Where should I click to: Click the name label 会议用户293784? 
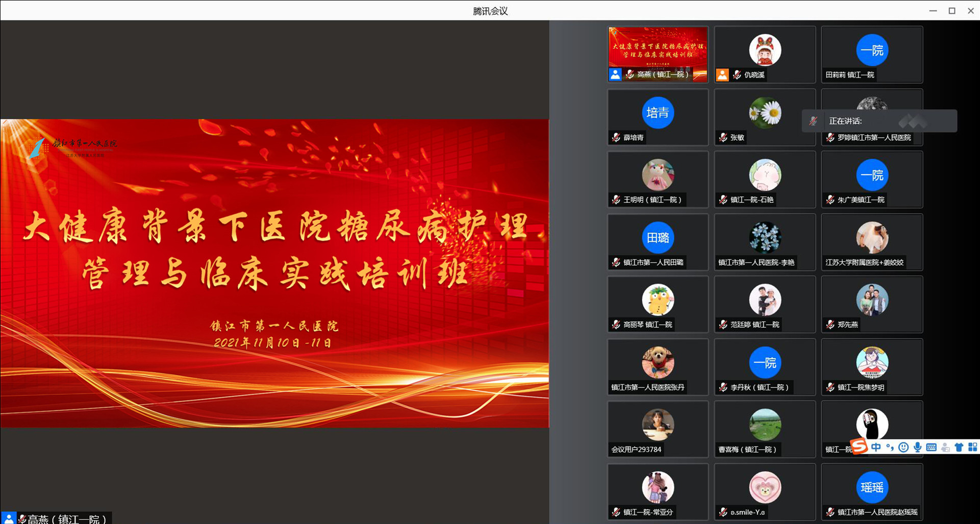[636, 450]
